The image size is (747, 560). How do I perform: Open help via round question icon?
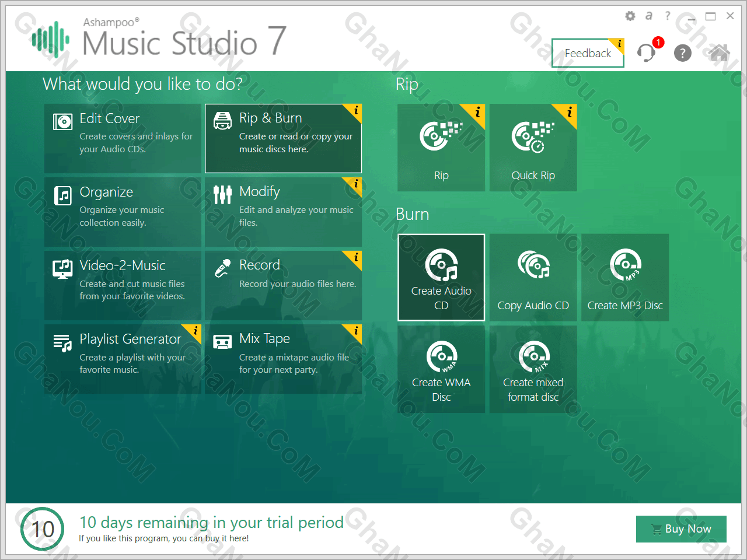click(682, 53)
